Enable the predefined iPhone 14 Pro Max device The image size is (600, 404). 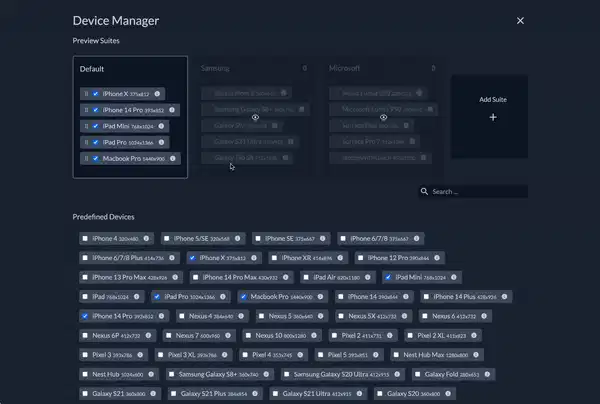point(196,277)
